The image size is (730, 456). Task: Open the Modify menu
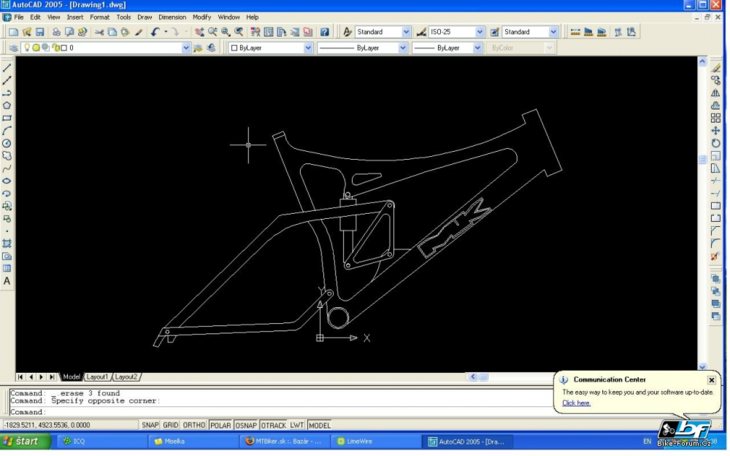click(x=202, y=17)
